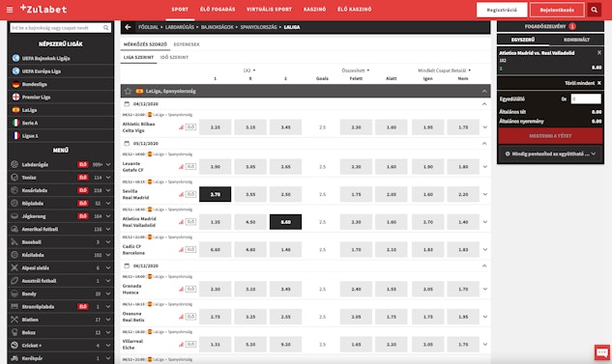Open Mindkét Csapat Betalál dropdown

pos(444,70)
